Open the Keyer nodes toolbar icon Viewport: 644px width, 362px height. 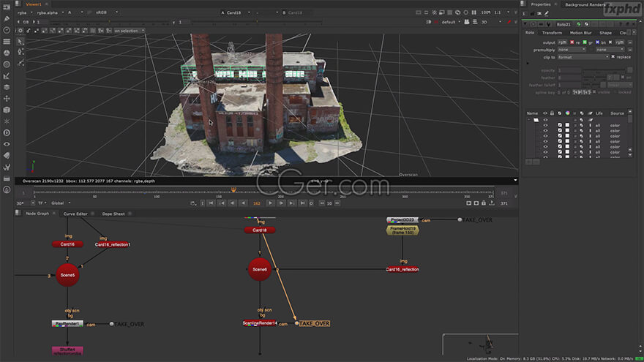[7, 76]
